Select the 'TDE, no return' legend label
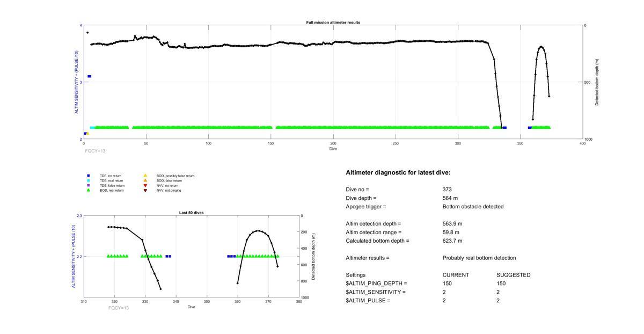The height and width of the screenshot is (334, 644). tap(111, 176)
